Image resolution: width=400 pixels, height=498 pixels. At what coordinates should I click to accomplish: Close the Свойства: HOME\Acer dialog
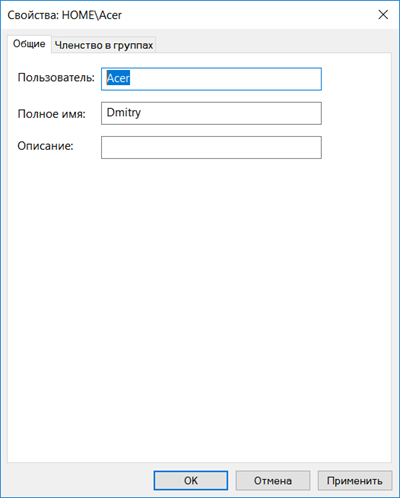(x=383, y=15)
